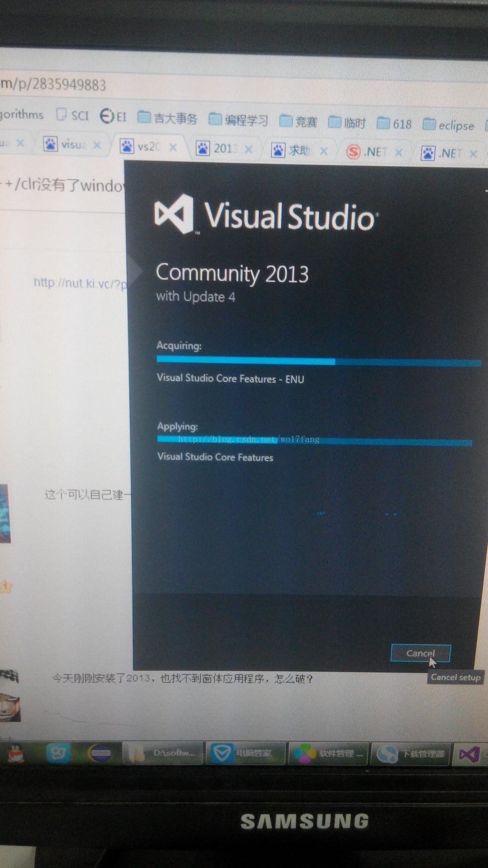Open the 618 bookmark folder
488x868 pixels.
click(394, 124)
